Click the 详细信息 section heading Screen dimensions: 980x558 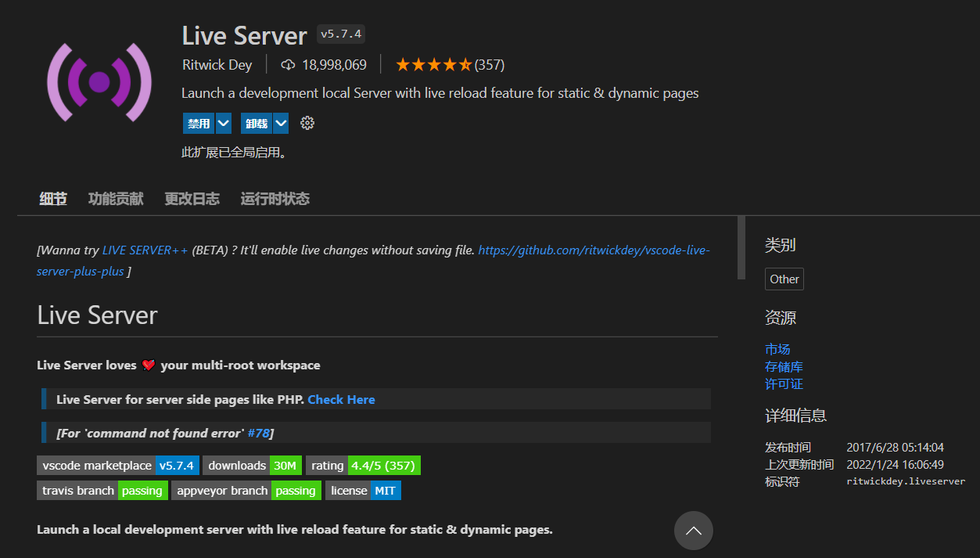(795, 416)
